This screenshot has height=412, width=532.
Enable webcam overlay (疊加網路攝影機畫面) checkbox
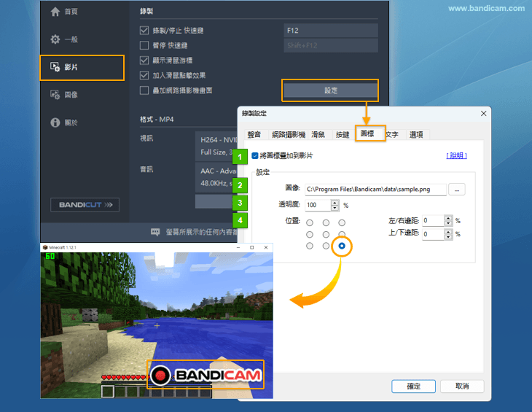(144, 90)
